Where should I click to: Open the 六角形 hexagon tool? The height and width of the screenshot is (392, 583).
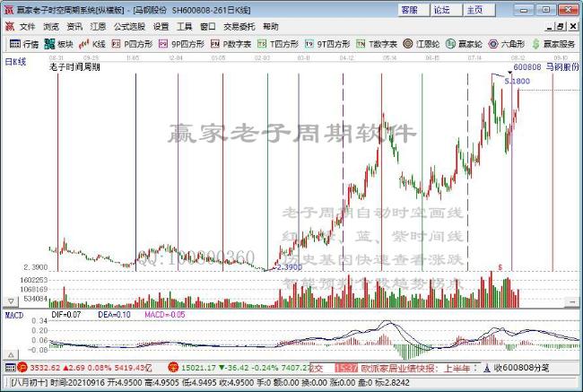click(507, 44)
